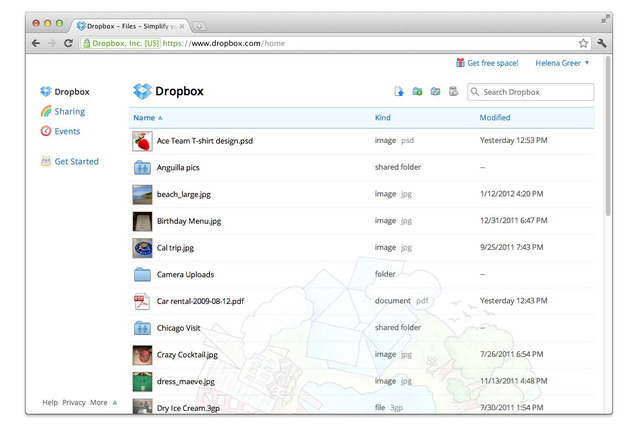Click the vertical page scrollbar
This screenshot has width=640, height=426.
pos(608,137)
